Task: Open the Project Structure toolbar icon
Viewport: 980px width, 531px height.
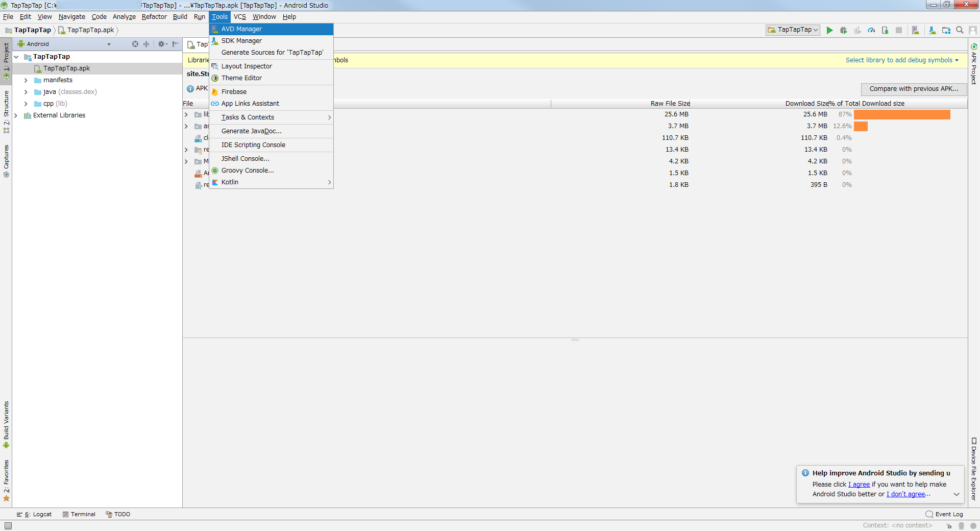Action: [946, 30]
